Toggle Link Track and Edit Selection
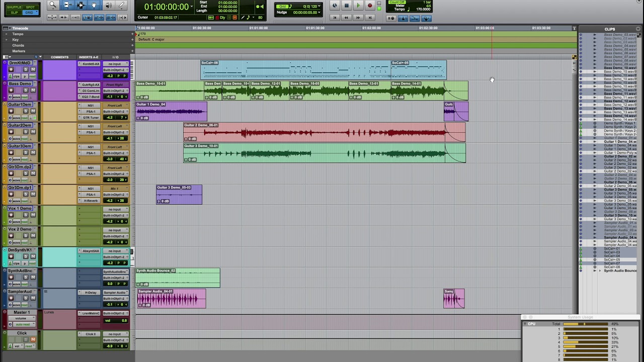This screenshot has height=362, width=644. [111, 17]
